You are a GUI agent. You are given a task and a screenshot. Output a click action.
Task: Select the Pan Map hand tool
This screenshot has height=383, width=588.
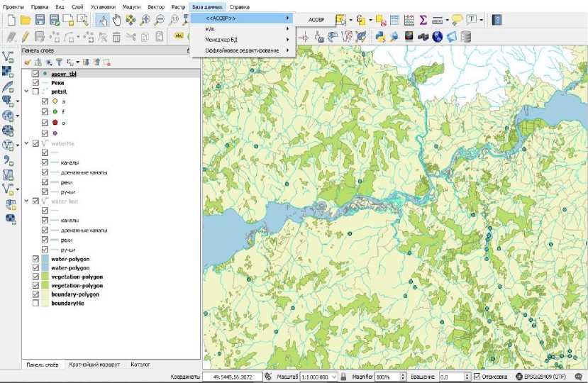[117, 20]
